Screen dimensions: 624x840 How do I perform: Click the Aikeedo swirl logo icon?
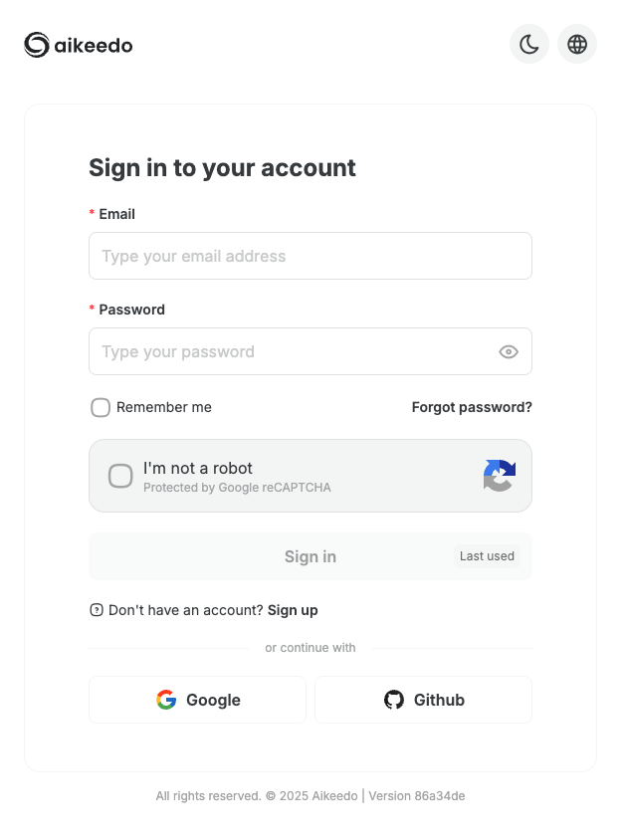37,45
